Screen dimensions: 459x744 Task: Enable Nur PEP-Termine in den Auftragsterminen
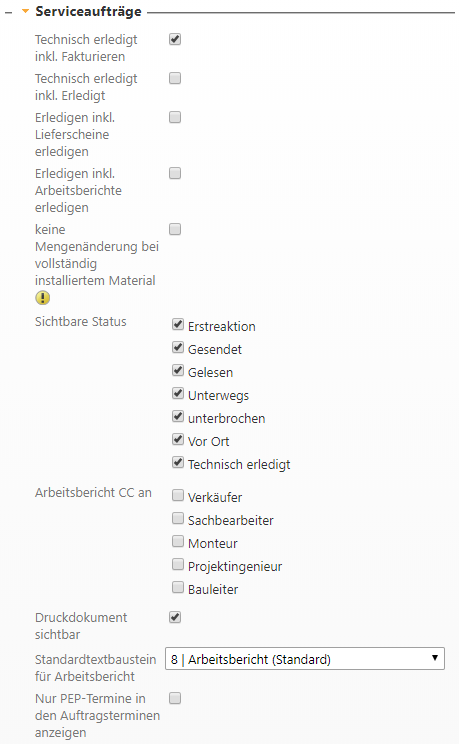coord(175,698)
